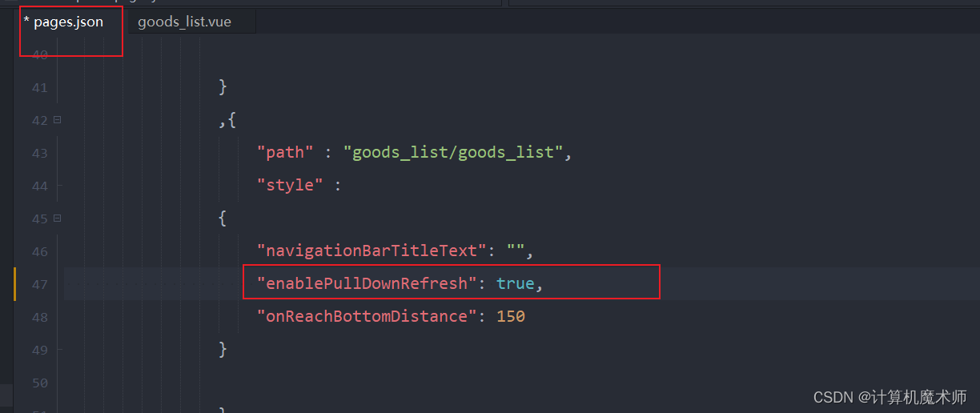
Task: Click the true value on line 47
Action: (515, 283)
